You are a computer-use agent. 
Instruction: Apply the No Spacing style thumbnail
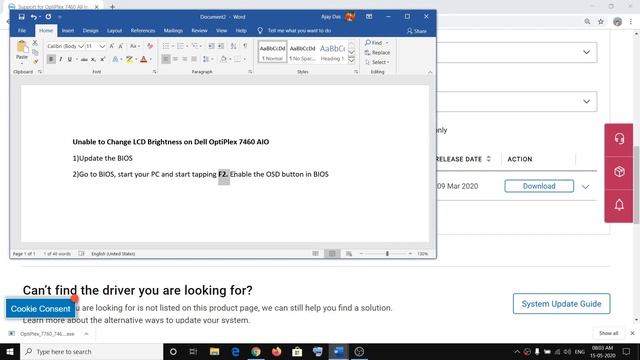click(302, 52)
